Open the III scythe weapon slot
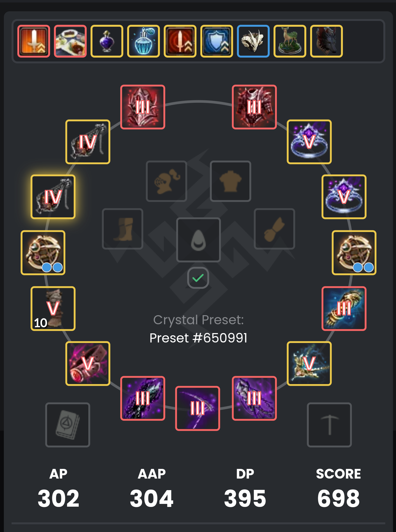The image size is (396, 532). [198, 408]
